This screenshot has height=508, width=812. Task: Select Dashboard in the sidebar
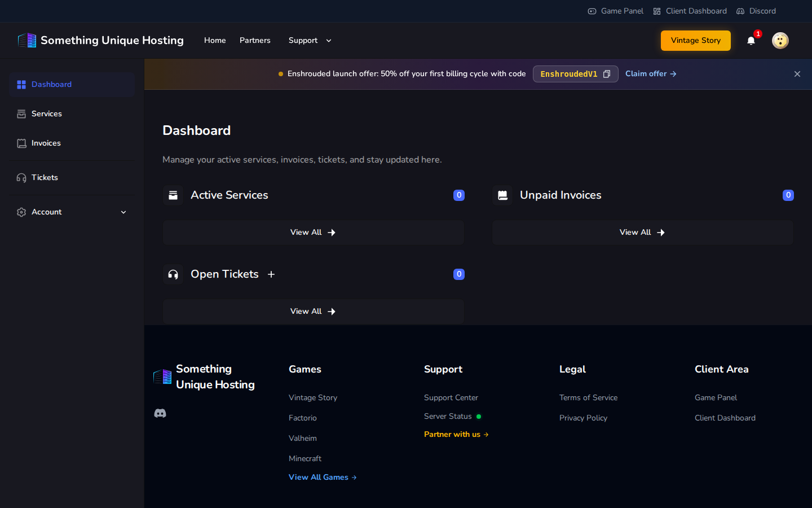72,85
